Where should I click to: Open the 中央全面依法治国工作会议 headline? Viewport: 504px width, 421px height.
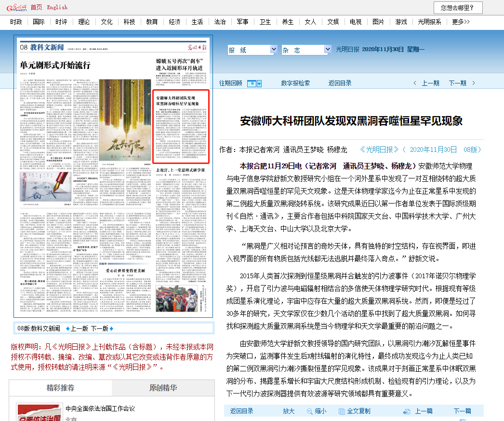(100, 409)
